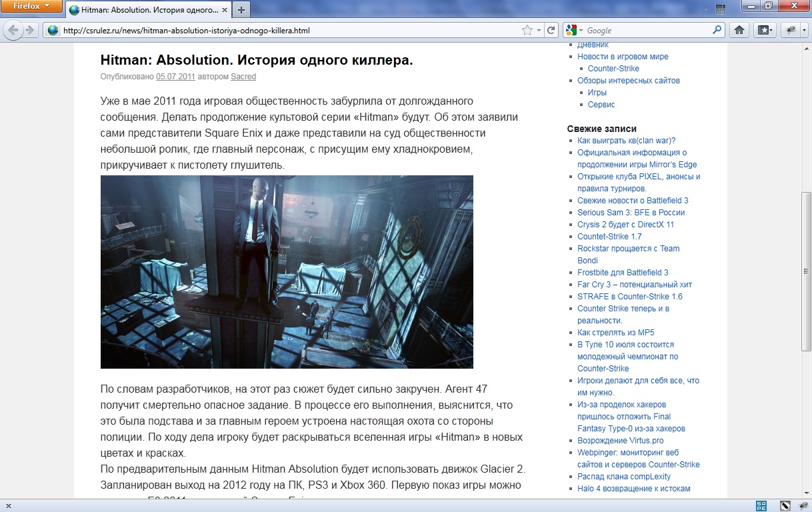This screenshot has width=812, height=512.
Task: Open the tab groups grid icon
Action: [x=721, y=10]
